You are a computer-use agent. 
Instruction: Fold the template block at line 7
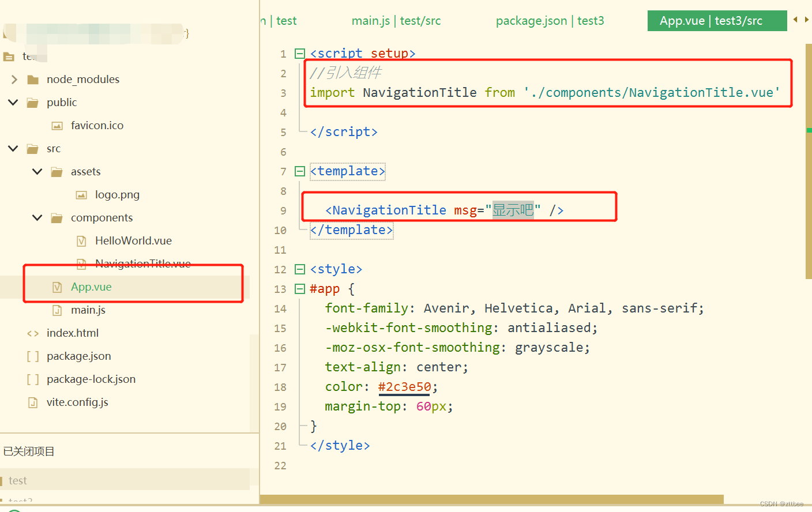299,171
